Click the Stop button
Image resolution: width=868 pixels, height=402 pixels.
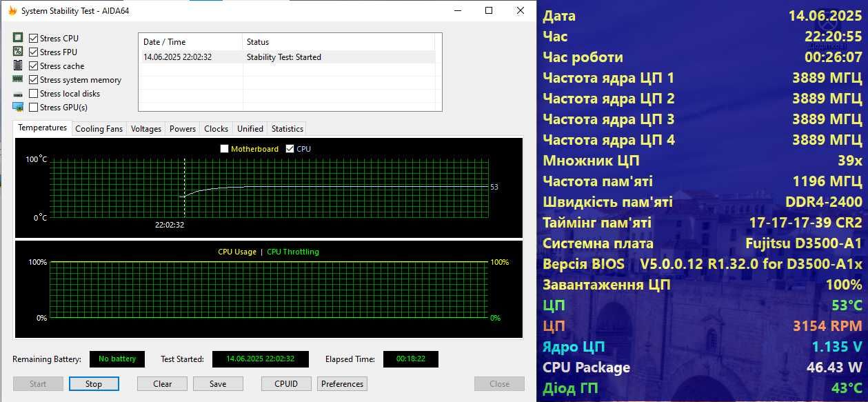(94, 384)
